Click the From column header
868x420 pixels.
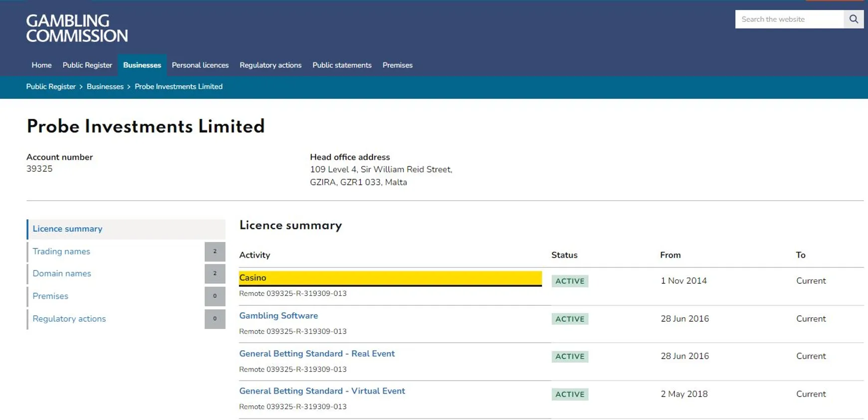coord(670,255)
